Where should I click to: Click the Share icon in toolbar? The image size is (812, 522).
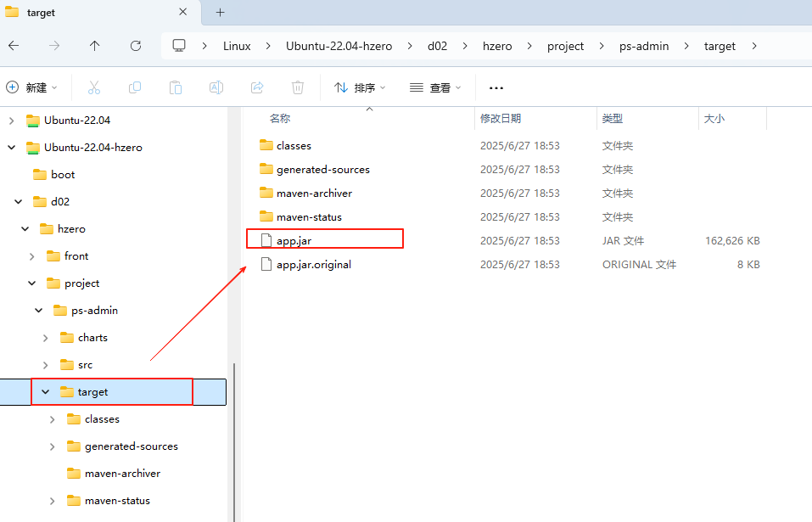[x=257, y=87]
